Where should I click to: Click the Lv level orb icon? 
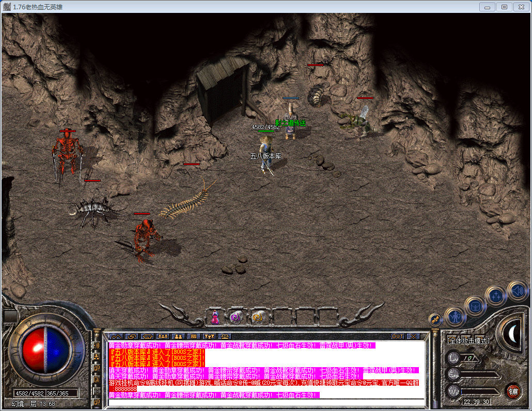(x=453, y=358)
